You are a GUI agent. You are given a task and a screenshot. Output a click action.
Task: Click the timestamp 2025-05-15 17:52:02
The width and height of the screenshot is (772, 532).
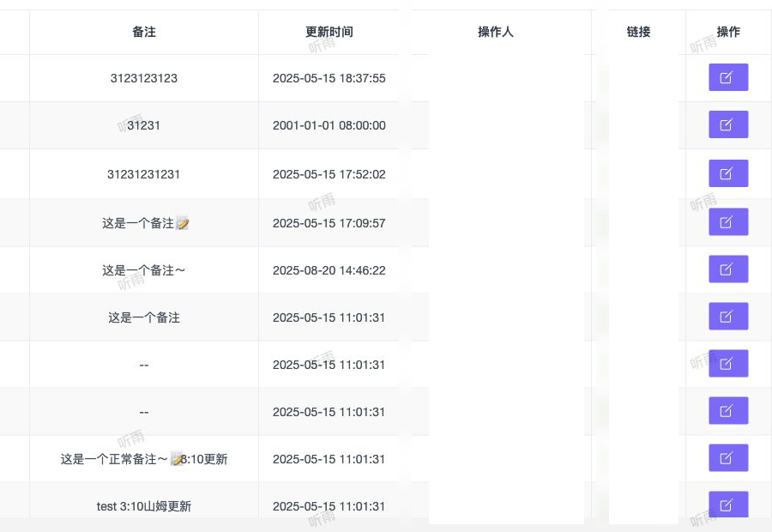329,174
